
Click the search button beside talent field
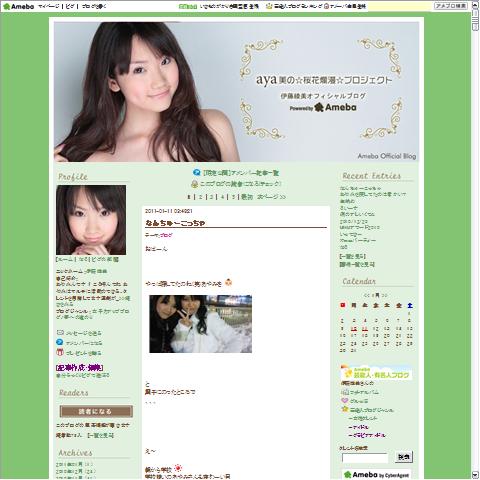[x=404, y=457]
